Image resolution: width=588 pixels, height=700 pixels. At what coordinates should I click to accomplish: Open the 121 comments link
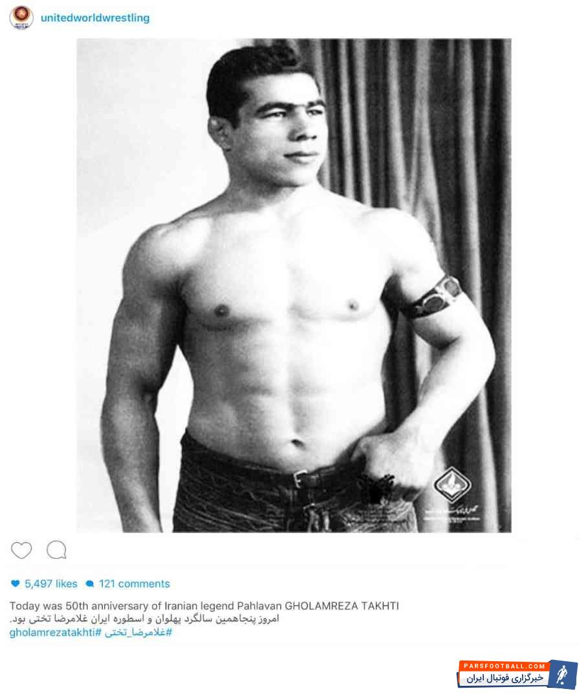[135, 584]
